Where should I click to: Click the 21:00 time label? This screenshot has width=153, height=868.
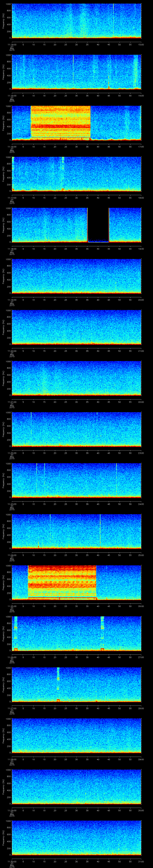click(141, 351)
